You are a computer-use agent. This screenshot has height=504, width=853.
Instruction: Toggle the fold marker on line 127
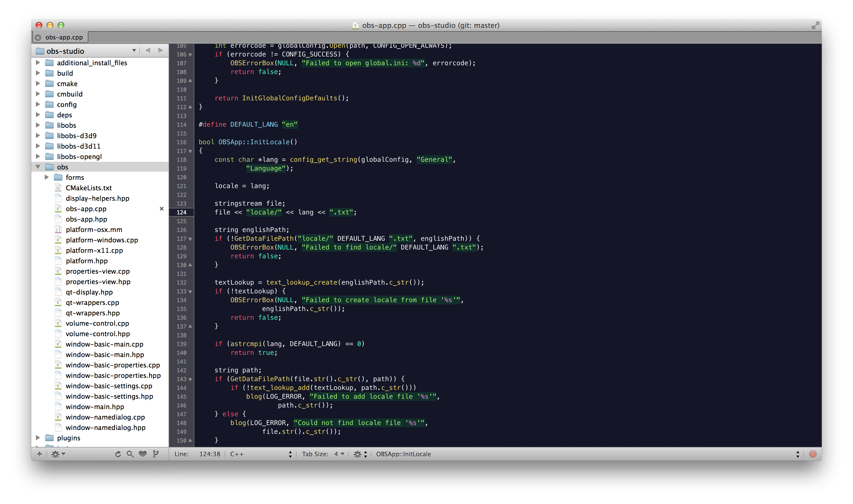[190, 239]
